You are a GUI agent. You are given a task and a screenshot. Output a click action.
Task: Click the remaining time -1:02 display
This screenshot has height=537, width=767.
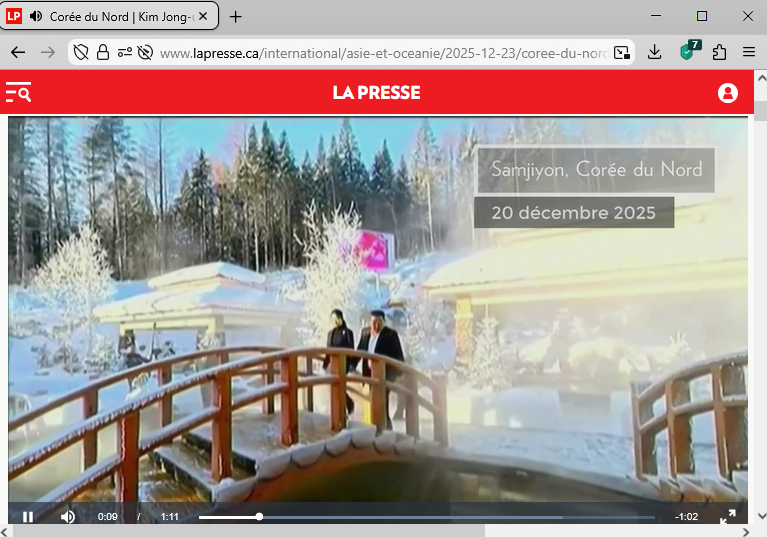[686, 516]
